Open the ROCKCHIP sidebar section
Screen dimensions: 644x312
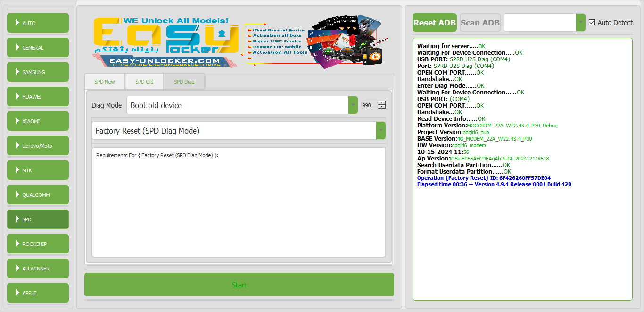[38, 244]
